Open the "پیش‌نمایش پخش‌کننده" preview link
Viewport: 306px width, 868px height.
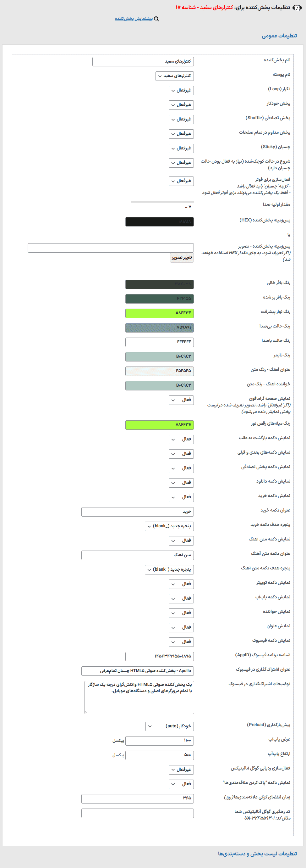[x=134, y=19]
